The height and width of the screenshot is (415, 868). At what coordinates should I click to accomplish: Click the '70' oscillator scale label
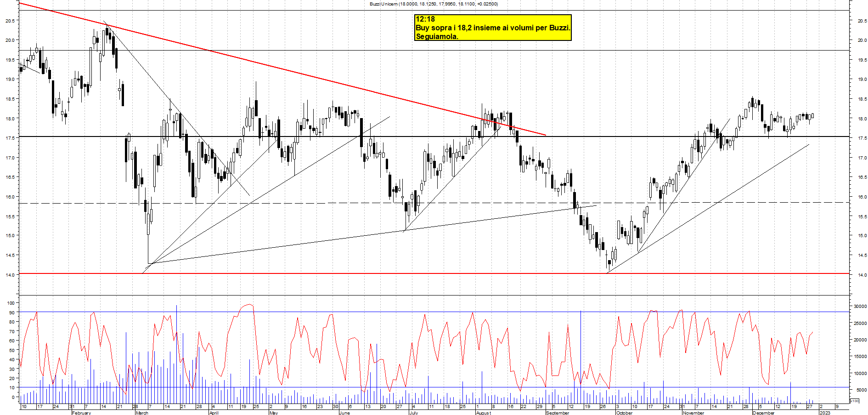pos(12,331)
